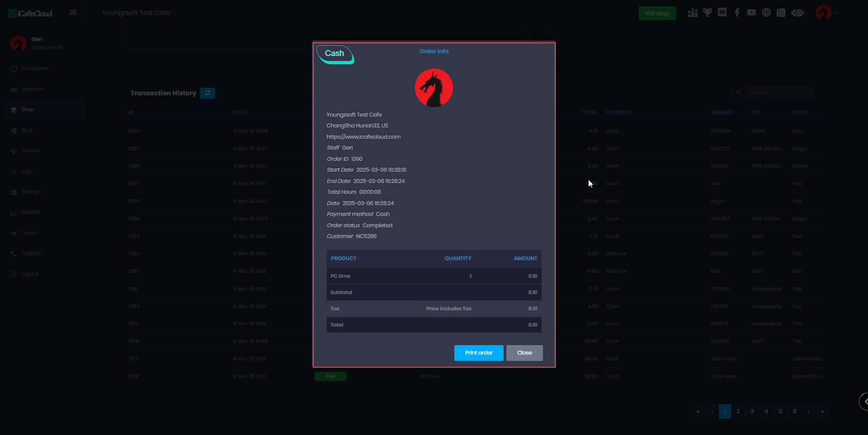Click the Cash payment badge in the dialog
Screen dimensions: 868x435
(x=335, y=54)
